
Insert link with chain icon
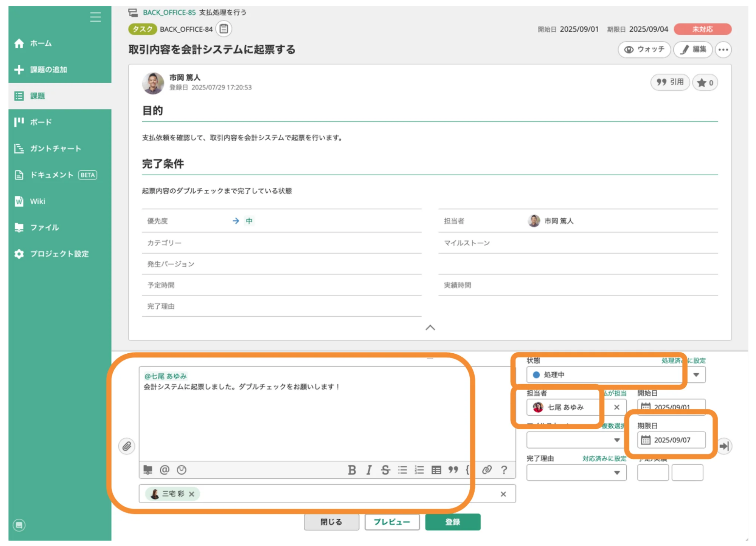(x=487, y=470)
